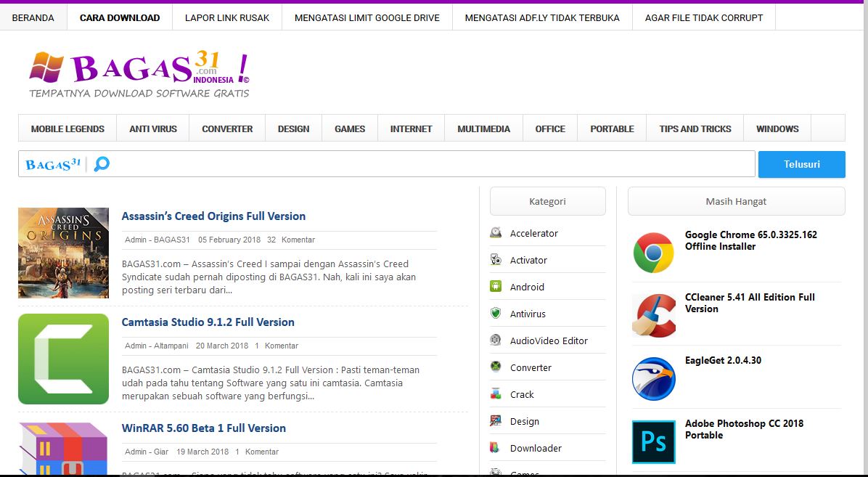Open MENGATASI ADF.LY TIDAK TERBUKA page
868x477 pixels.
tap(542, 17)
